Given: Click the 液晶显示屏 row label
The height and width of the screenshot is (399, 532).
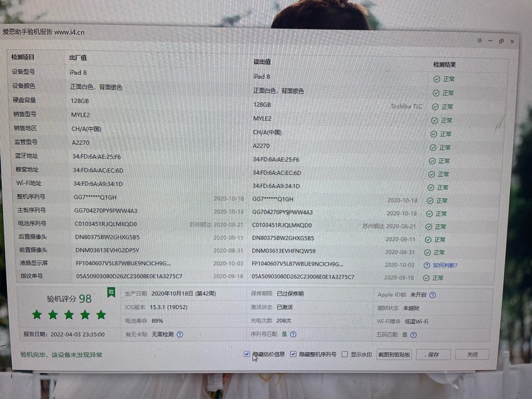Looking at the screenshot, I should point(34,263).
